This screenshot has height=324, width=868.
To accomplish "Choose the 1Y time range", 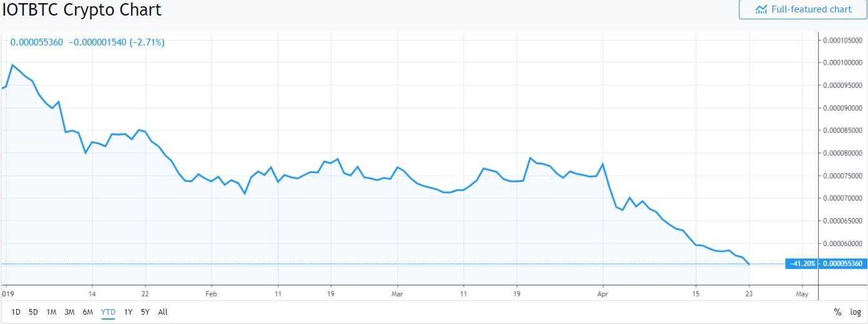I will click(x=128, y=312).
